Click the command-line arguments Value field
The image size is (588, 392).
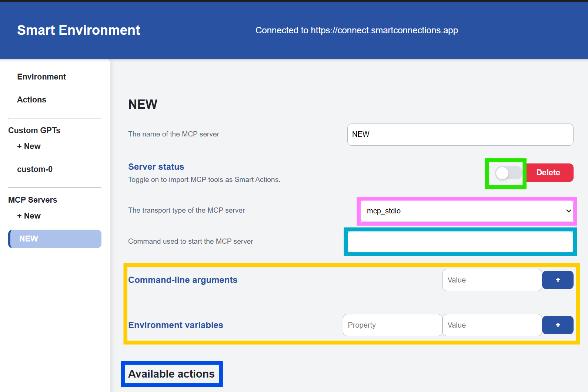(x=492, y=280)
